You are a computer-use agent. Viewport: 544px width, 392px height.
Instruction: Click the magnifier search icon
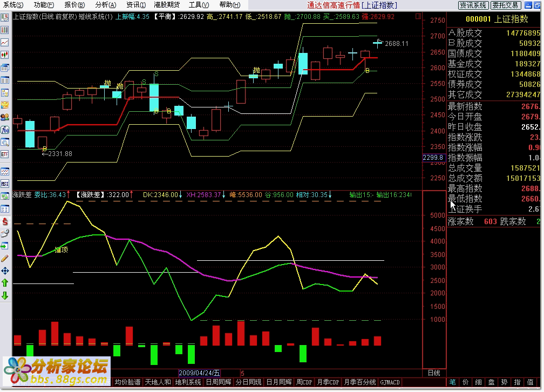tap(5, 143)
